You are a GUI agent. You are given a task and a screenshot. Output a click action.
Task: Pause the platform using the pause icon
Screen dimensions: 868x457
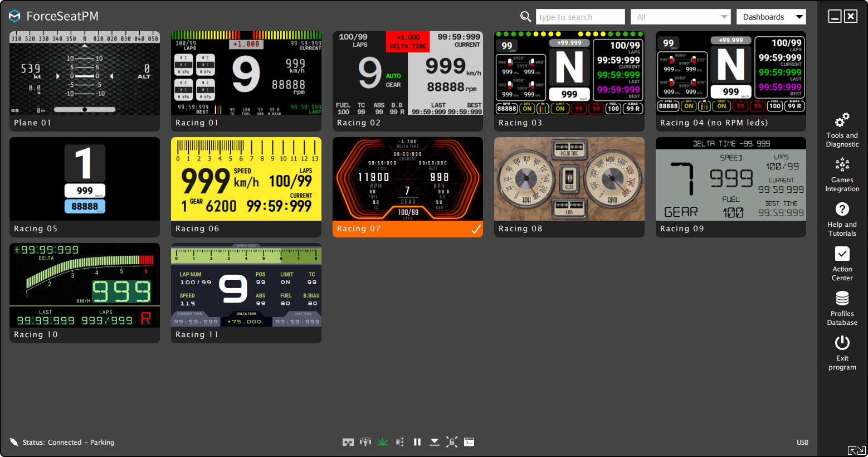[x=417, y=442]
